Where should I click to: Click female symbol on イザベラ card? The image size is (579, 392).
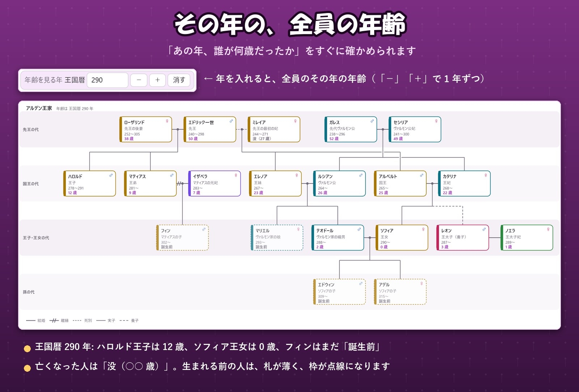coord(236,175)
